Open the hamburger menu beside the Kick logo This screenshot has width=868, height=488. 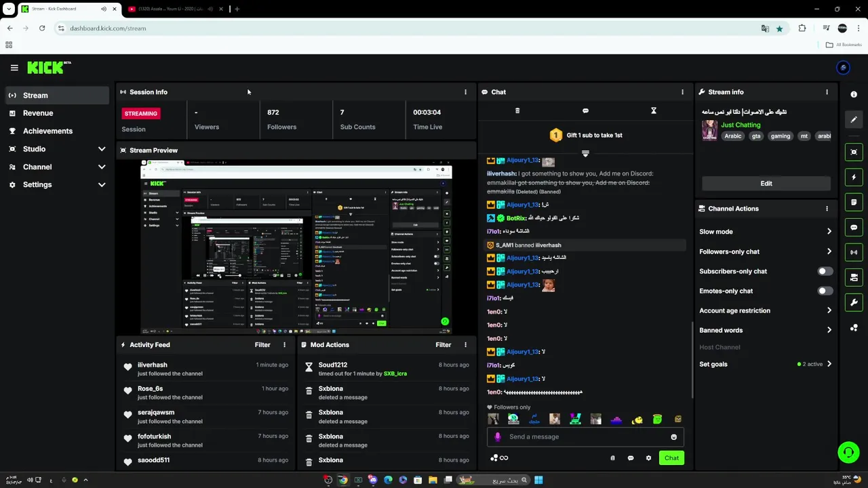[x=14, y=68]
